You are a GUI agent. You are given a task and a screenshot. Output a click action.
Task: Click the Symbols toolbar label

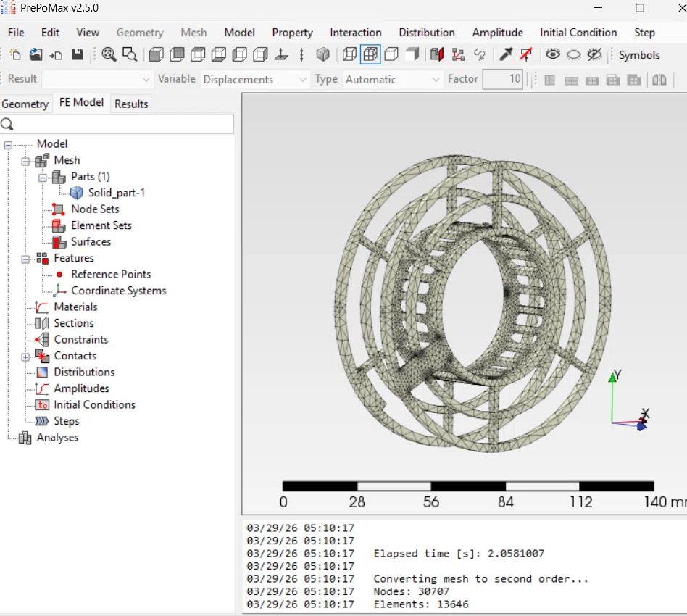[638, 55]
